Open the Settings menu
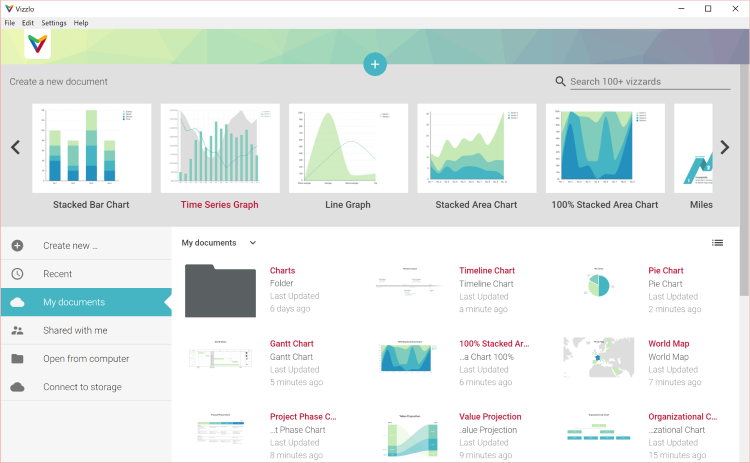The height and width of the screenshot is (463, 750). 54,22
